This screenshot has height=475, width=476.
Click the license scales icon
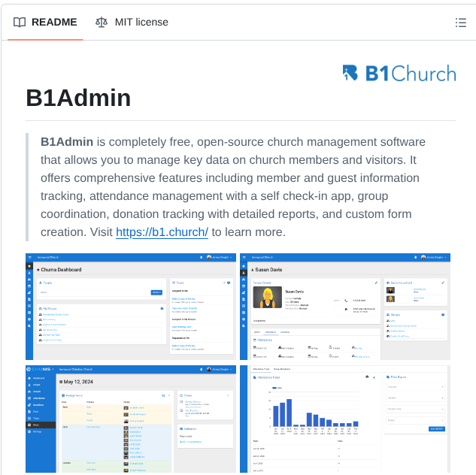[102, 22]
